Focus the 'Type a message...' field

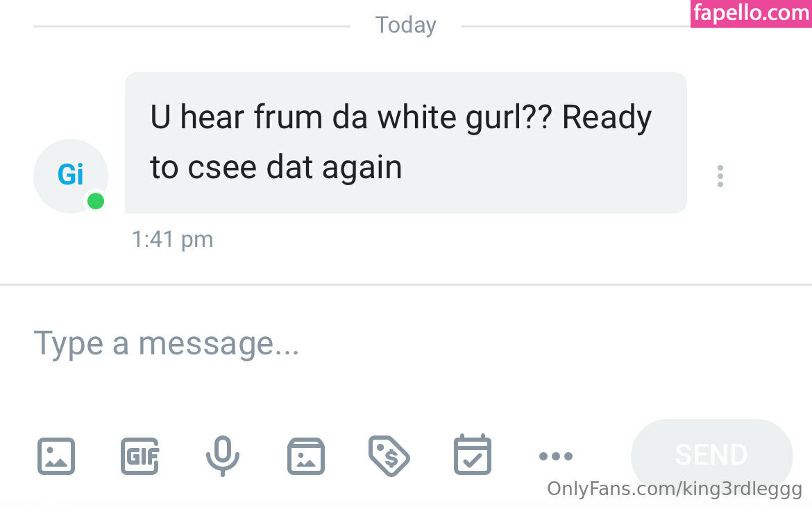pos(278,343)
